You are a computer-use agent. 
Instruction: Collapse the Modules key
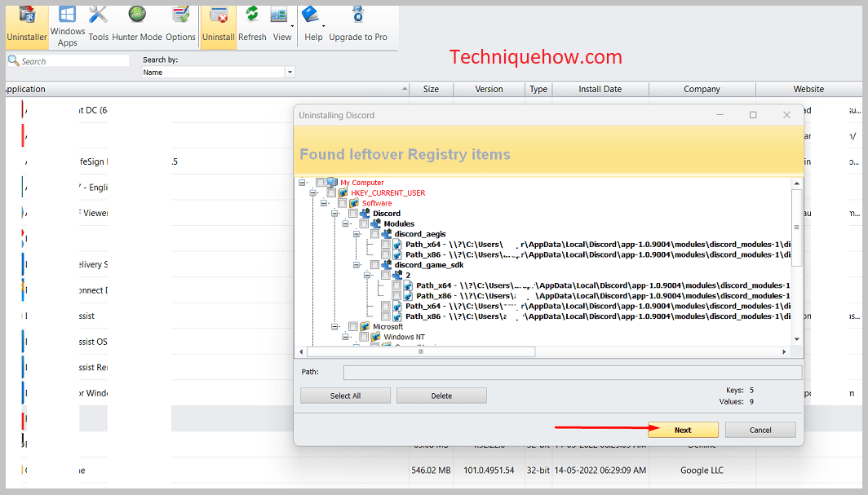click(x=345, y=223)
